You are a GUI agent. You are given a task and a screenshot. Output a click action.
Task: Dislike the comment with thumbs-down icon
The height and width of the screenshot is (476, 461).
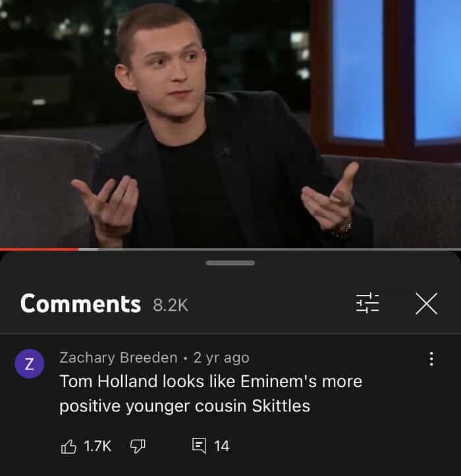[x=138, y=446]
